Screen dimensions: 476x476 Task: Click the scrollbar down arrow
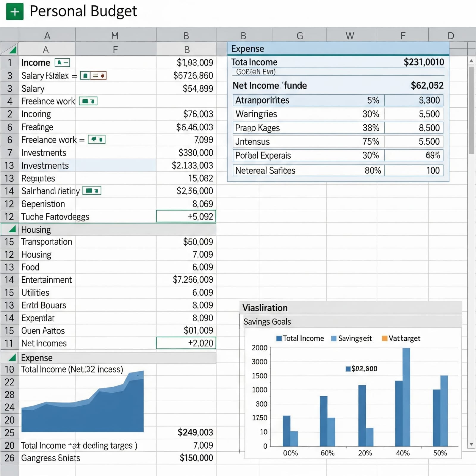pos(471,444)
